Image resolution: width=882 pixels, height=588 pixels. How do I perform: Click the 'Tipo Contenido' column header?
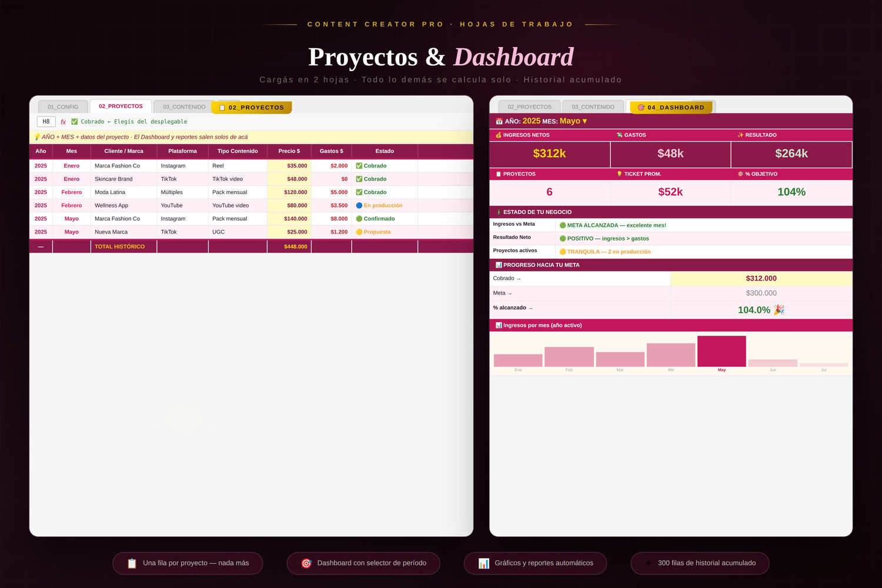click(238, 151)
